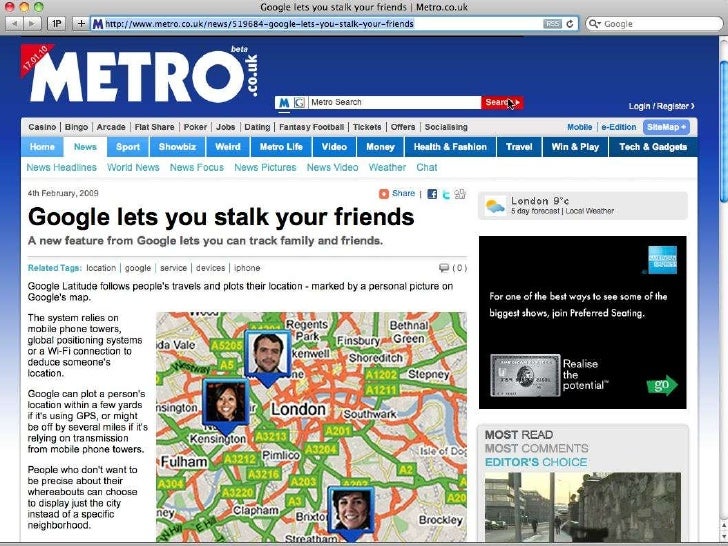
Task: Share article on Twitter icon
Action: (446, 195)
